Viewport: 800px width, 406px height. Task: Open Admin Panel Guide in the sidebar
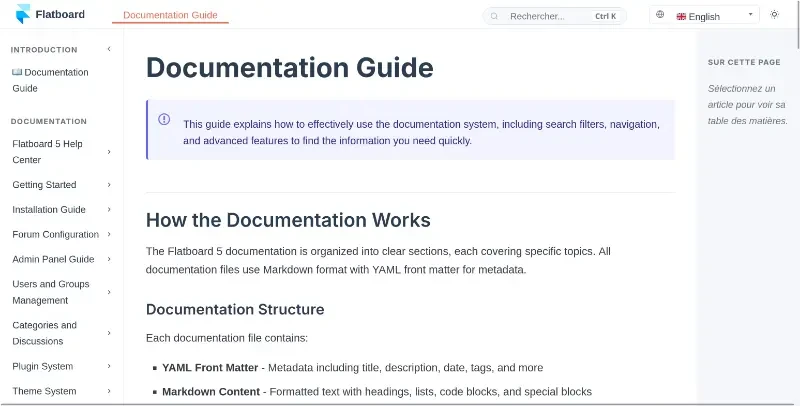53,259
